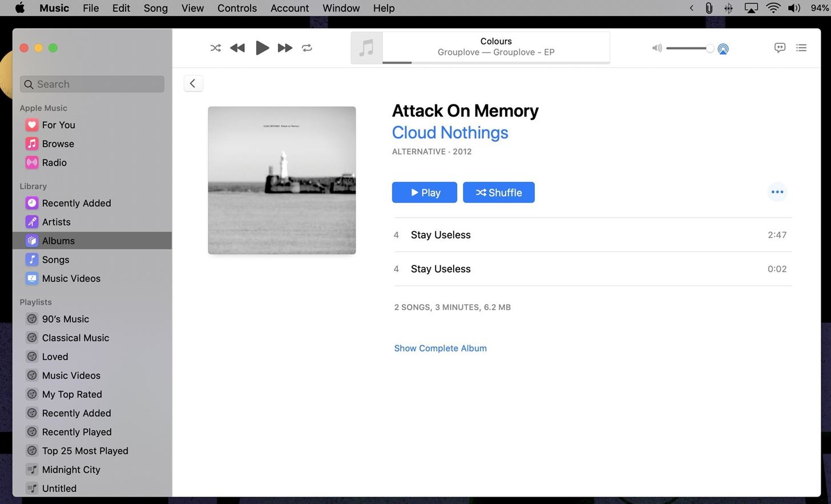Screen dimensions: 831x504
Task: Open the Help menu
Action: [384, 8]
